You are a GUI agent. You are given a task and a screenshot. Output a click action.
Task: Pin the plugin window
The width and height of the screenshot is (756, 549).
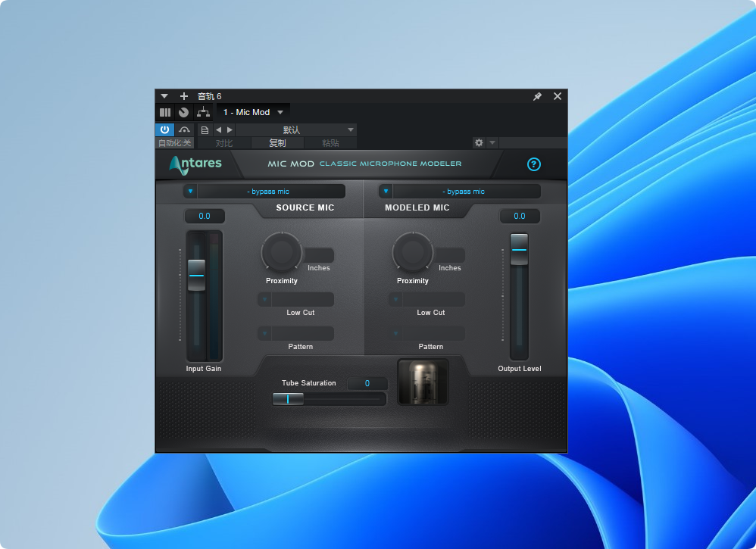coord(537,96)
